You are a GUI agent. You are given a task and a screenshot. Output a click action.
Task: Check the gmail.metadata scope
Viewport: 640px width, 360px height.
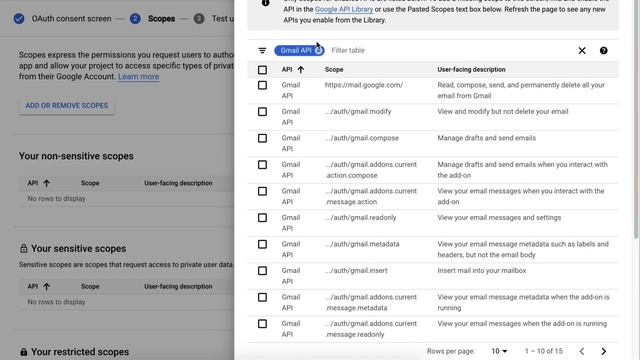(262, 244)
